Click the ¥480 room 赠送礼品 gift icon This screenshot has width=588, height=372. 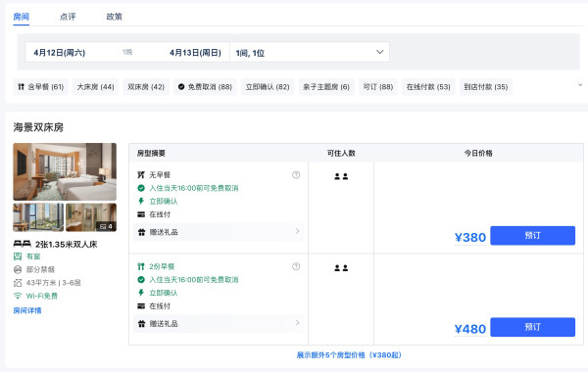click(141, 324)
